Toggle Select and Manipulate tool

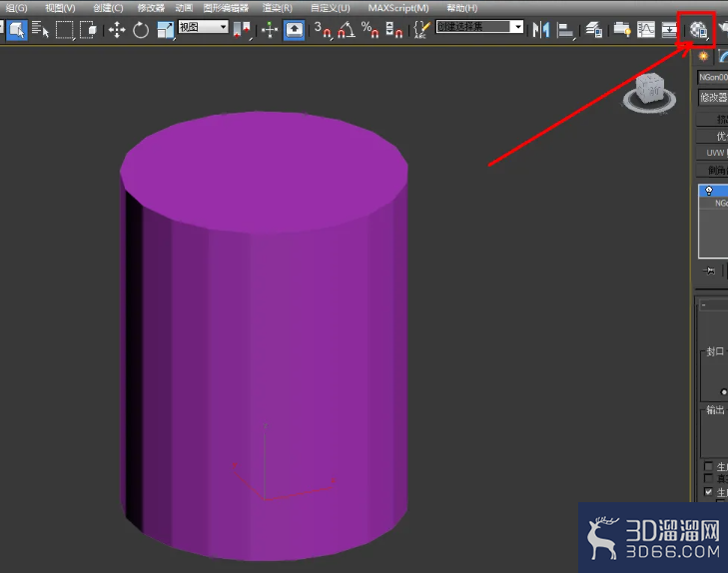click(270, 31)
